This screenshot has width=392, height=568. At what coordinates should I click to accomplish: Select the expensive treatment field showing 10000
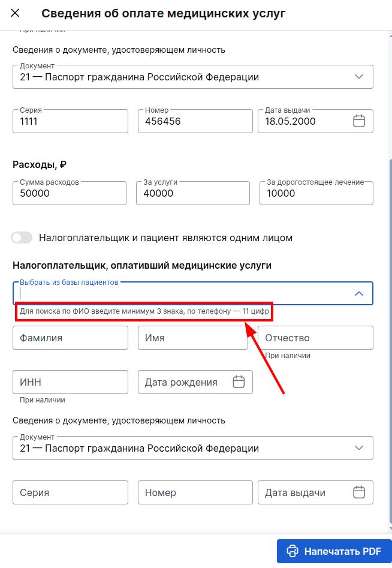(316, 193)
